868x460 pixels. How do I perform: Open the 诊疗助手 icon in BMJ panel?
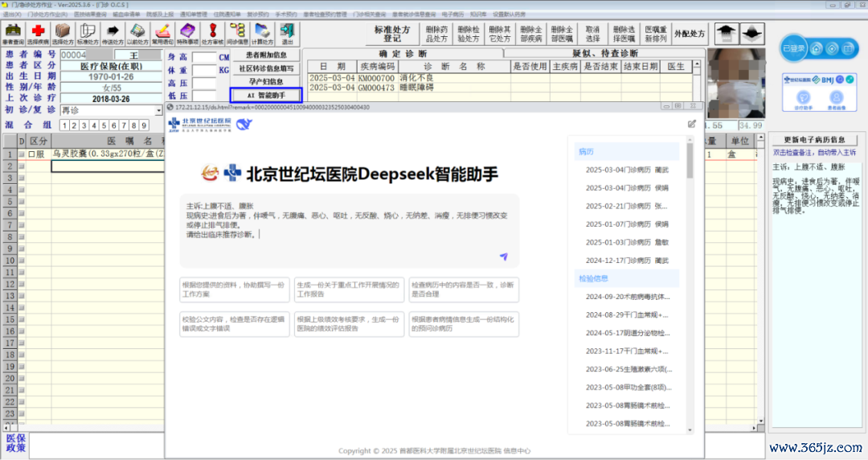coord(803,100)
